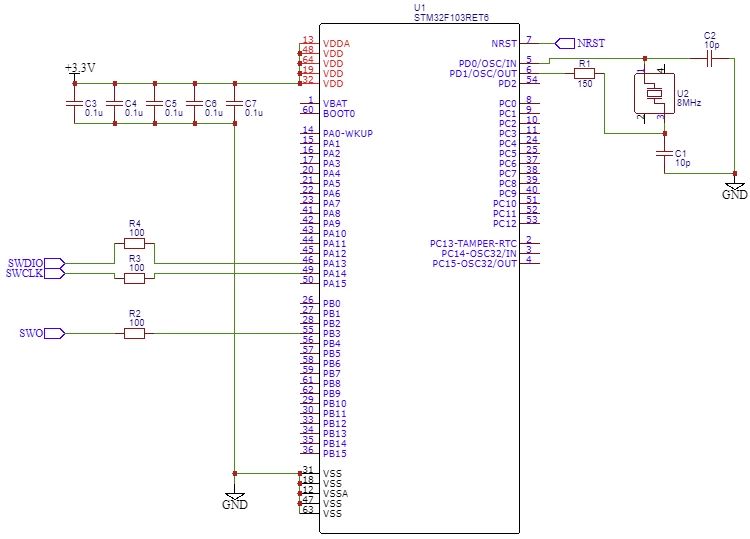750x539 pixels.
Task: Select the SWO net port flag
Action: coord(55,333)
